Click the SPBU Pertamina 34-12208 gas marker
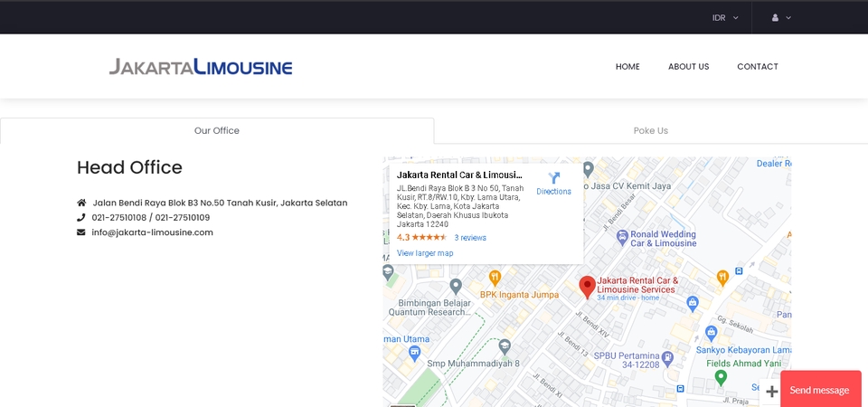 tap(667, 358)
